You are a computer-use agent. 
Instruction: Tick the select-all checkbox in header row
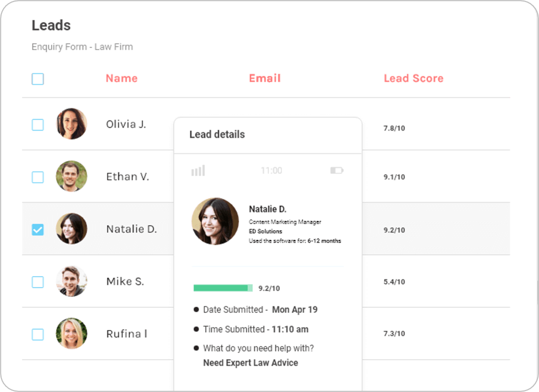(38, 79)
